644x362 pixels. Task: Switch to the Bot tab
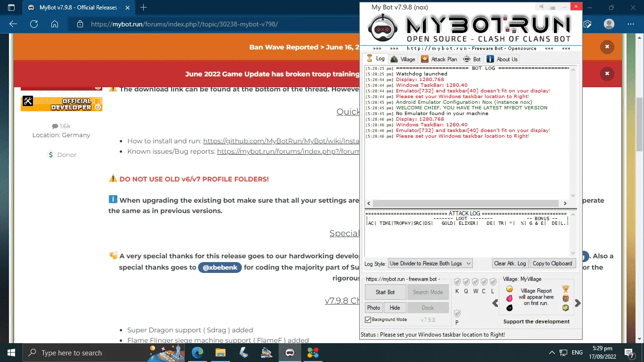point(471,59)
